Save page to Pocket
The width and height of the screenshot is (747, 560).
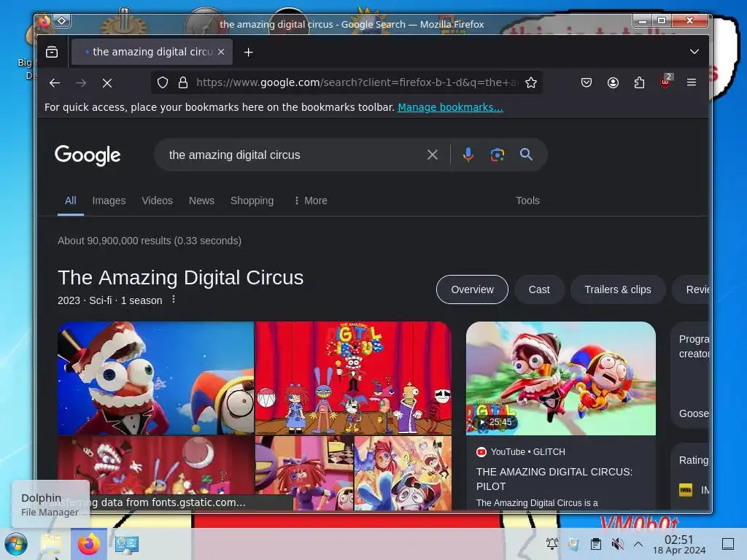pos(587,83)
